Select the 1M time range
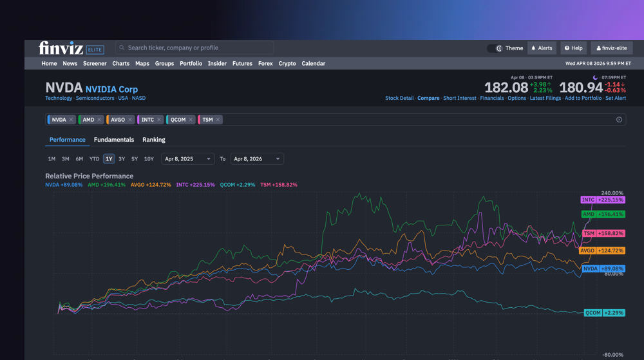The width and height of the screenshot is (644, 360). pyautogui.click(x=52, y=159)
